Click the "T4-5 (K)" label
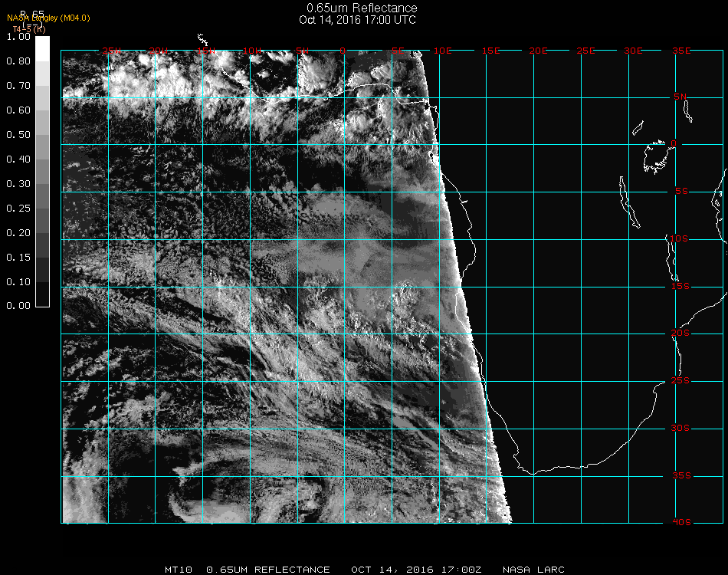 29,29
